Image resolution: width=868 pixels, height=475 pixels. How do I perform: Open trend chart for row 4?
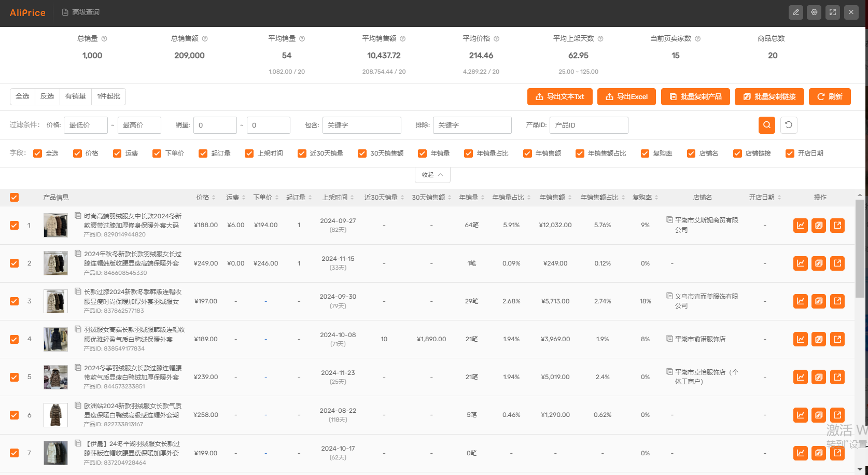coord(801,339)
